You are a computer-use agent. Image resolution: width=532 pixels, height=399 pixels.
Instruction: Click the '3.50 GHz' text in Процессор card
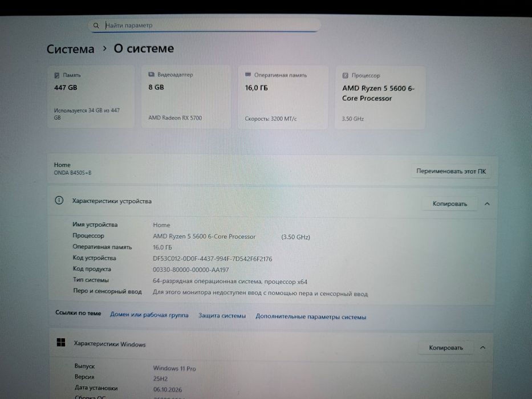tap(353, 119)
